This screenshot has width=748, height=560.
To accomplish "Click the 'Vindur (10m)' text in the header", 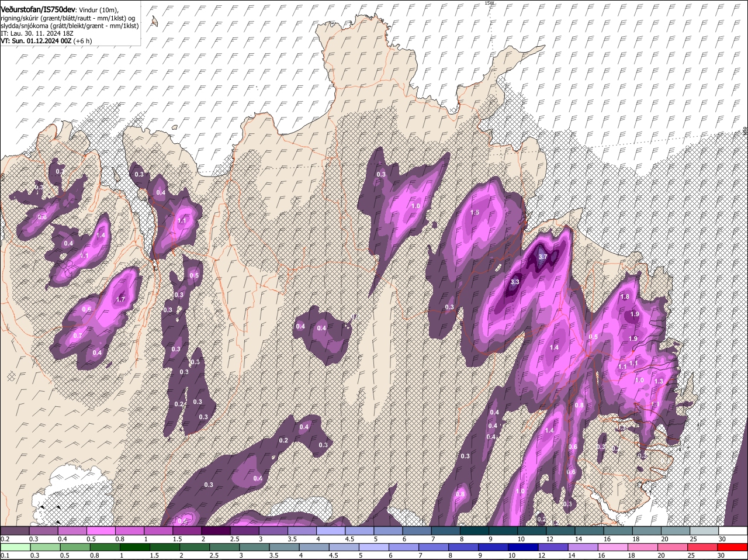I will pyautogui.click(x=98, y=10).
